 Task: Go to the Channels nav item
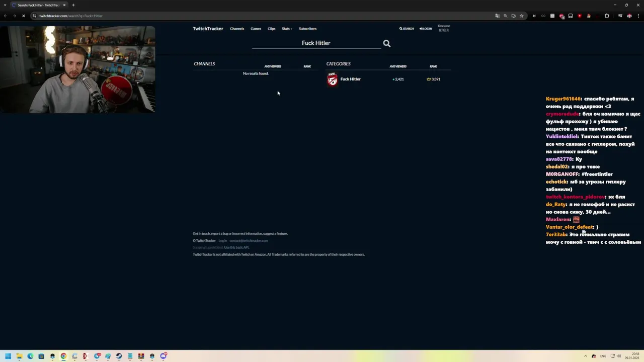pos(237,29)
